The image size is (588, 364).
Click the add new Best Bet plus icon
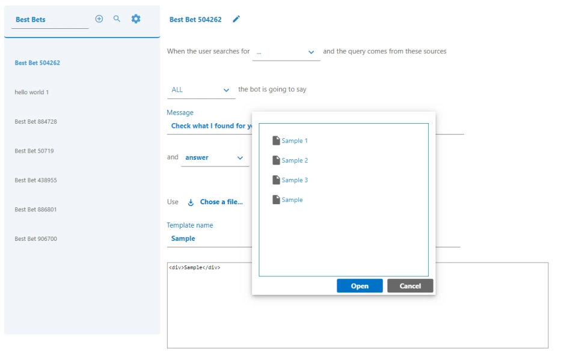coord(99,19)
